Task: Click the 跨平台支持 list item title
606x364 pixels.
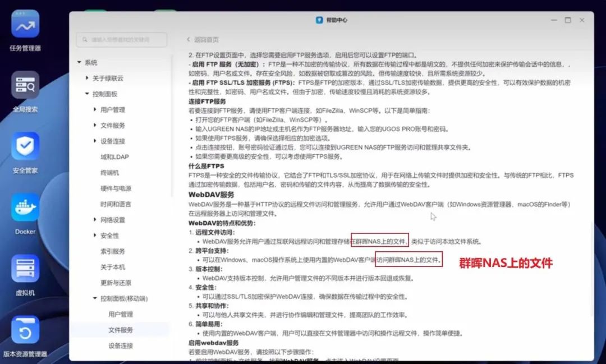Action: click(x=212, y=250)
